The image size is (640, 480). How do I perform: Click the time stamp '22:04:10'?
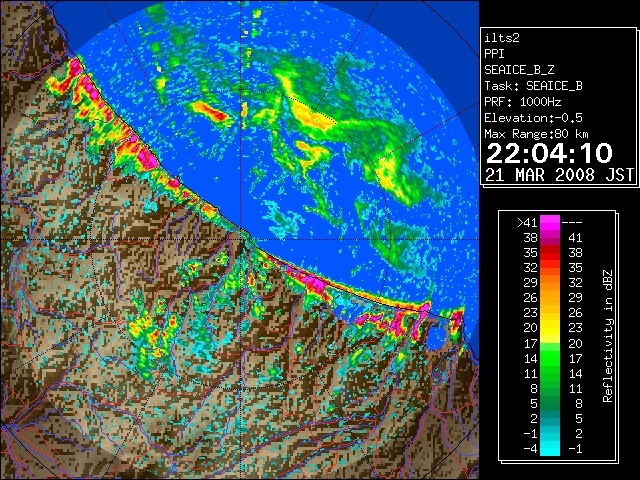(x=549, y=153)
